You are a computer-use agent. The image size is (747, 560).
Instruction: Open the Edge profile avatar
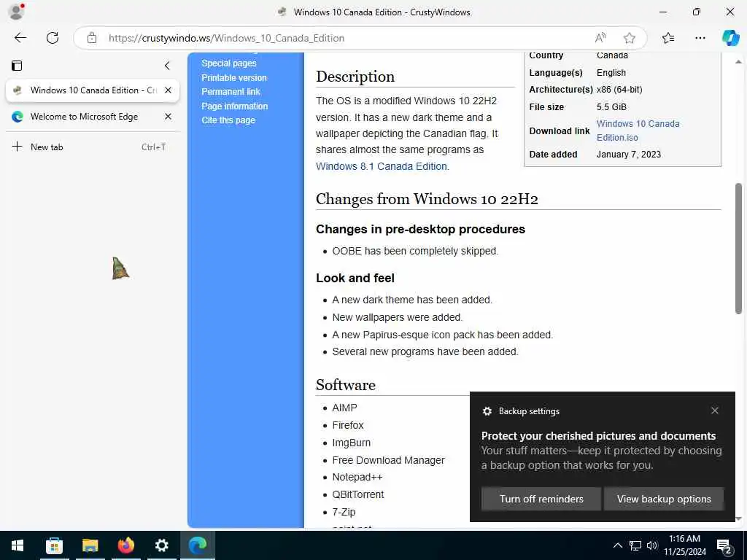tap(16, 12)
